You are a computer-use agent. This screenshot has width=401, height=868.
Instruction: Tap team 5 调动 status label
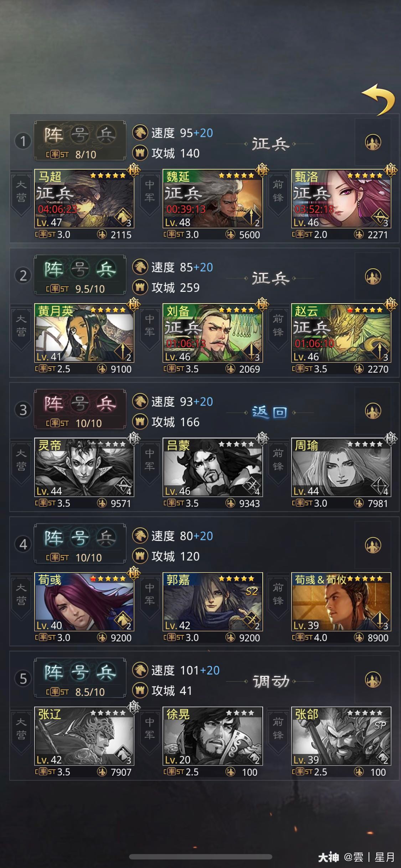(x=271, y=681)
